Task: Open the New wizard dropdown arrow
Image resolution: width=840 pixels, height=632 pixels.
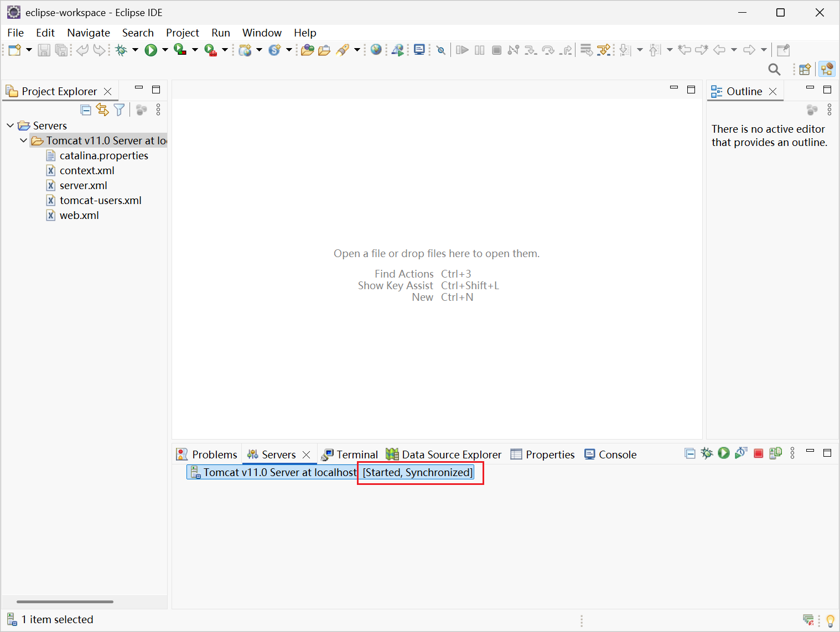Action: (x=29, y=50)
